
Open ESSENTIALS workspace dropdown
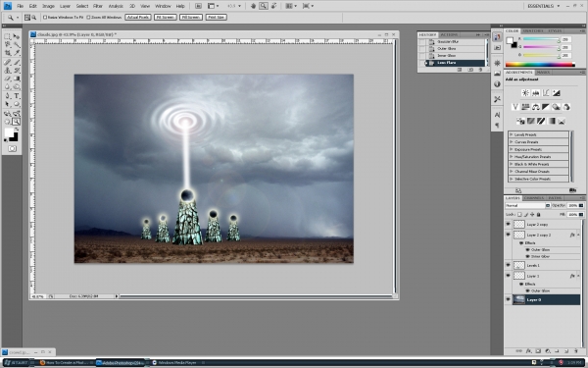(x=544, y=6)
